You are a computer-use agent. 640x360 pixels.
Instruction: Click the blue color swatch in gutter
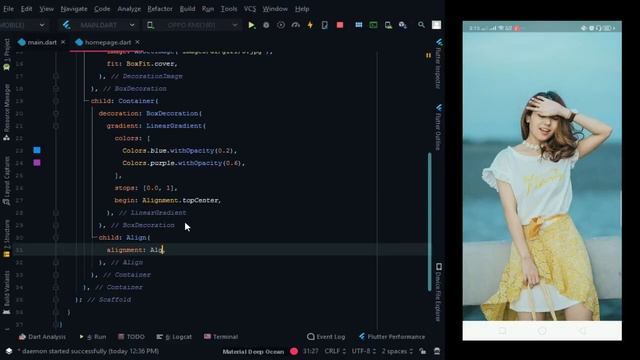pos(37,150)
